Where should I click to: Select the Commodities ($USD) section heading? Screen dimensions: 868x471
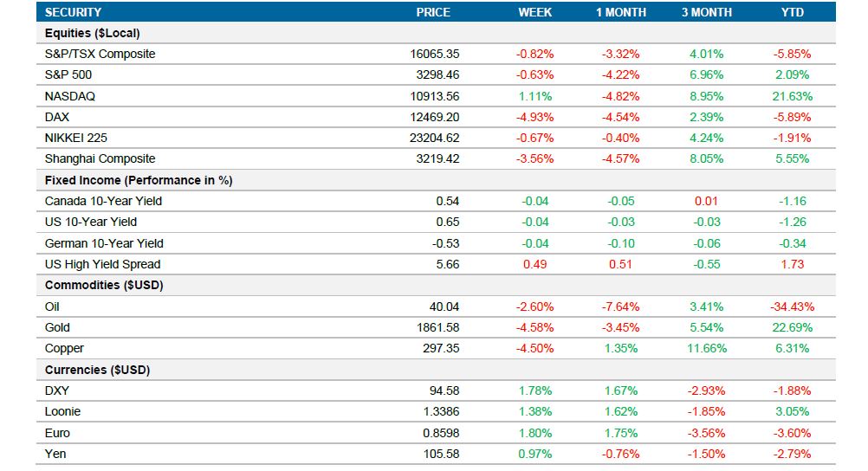point(104,286)
